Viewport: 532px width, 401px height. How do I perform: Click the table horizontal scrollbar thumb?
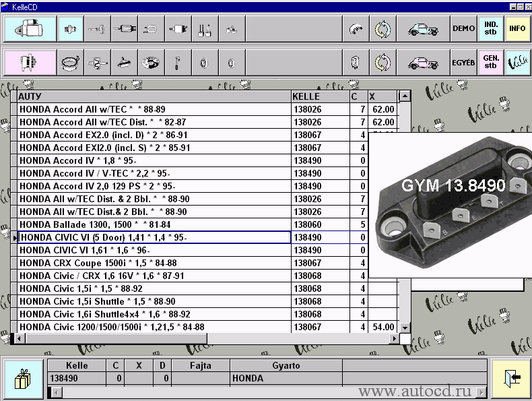click(116, 338)
